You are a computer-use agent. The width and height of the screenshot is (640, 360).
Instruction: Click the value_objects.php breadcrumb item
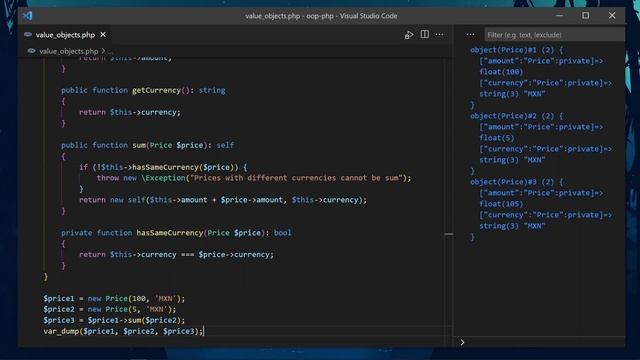click(69, 51)
